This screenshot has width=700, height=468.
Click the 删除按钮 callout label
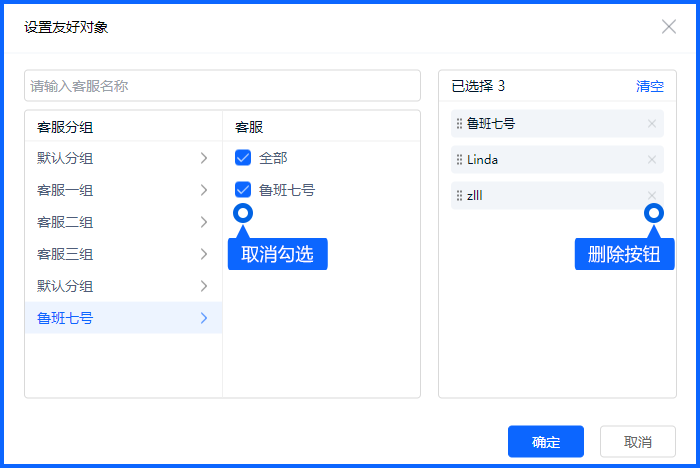(625, 254)
